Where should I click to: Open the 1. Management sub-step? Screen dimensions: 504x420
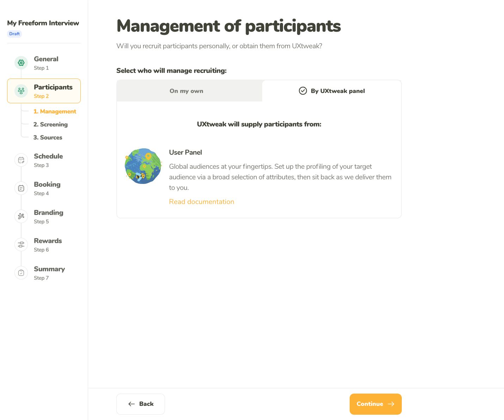55,111
